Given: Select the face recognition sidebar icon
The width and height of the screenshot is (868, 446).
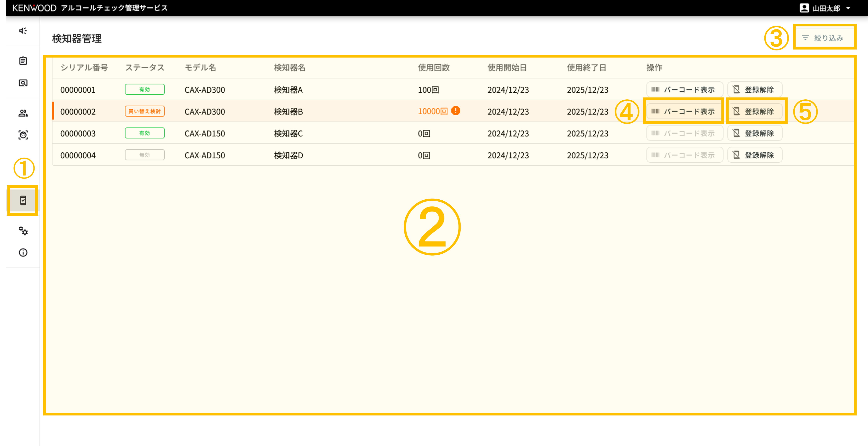Looking at the screenshot, I should 23,135.
